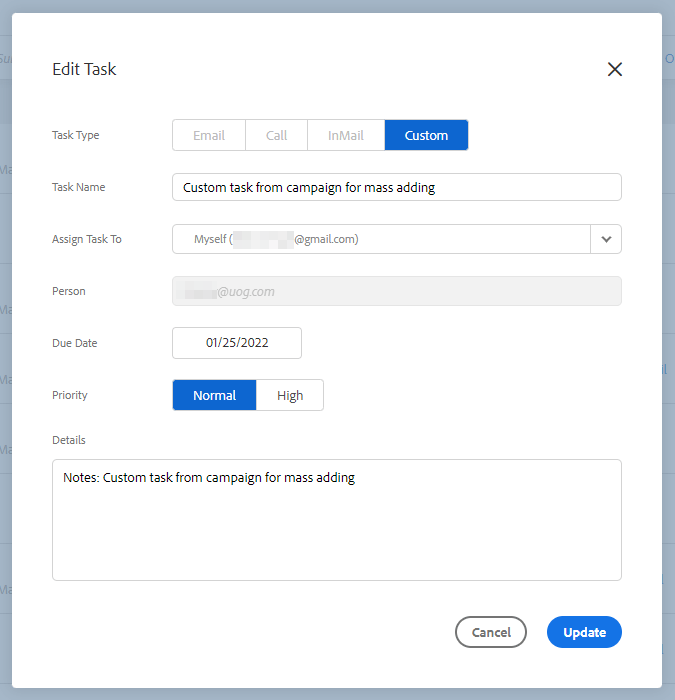Close the Edit Task dialog with X
Viewport: 675px width, 700px height.
click(615, 69)
